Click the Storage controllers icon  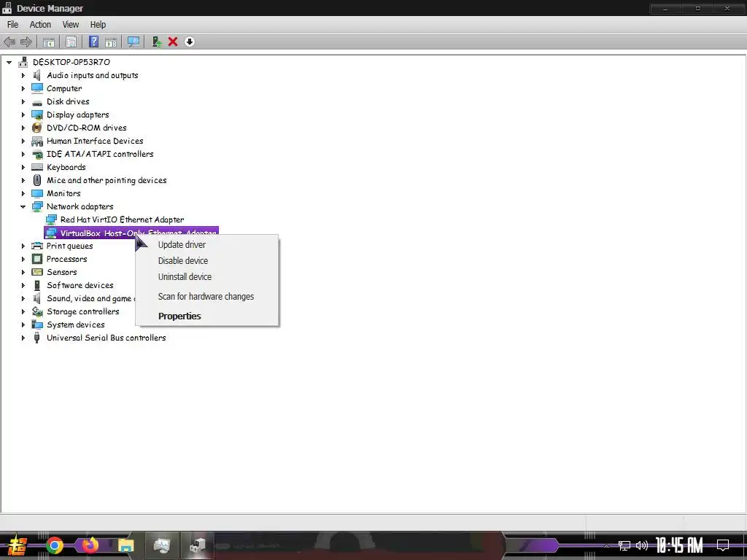37,311
